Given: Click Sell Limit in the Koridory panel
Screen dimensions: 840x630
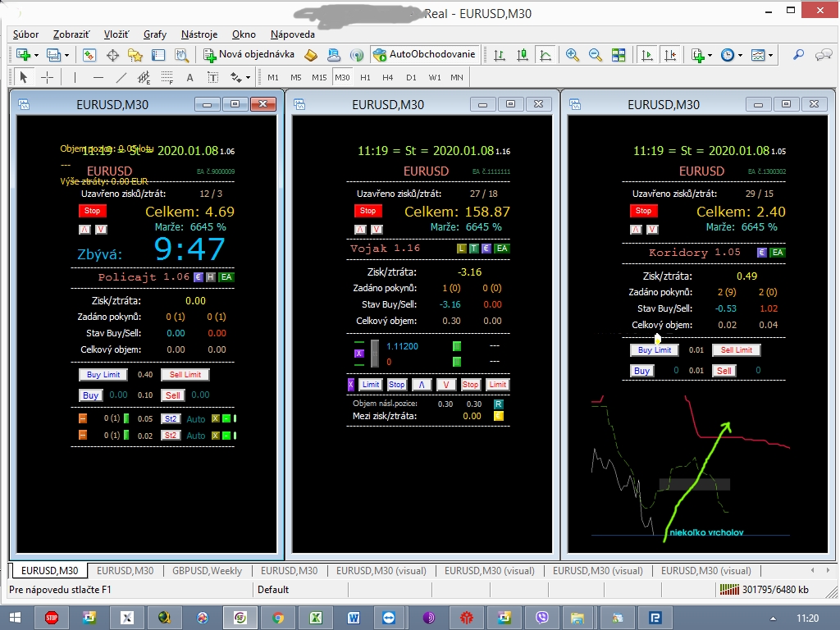Looking at the screenshot, I should [x=736, y=349].
